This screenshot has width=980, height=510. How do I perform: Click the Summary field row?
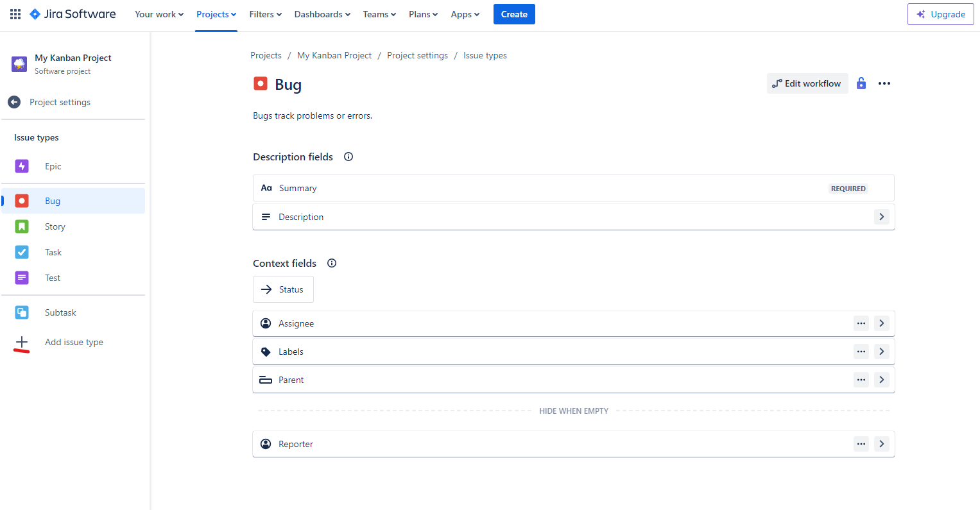click(574, 188)
